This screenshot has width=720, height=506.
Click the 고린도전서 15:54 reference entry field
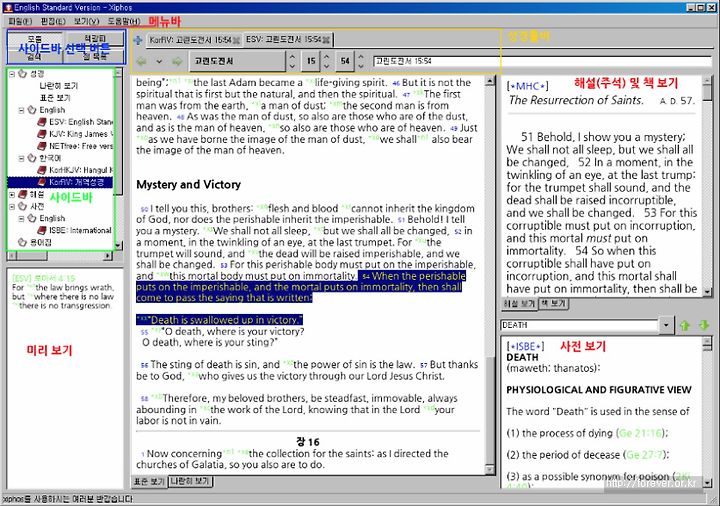point(542,61)
